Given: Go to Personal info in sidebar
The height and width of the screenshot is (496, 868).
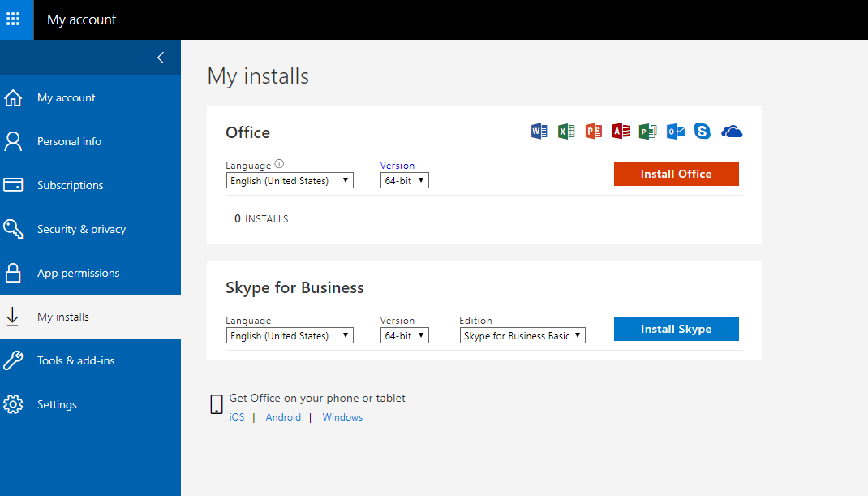Looking at the screenshot, I should [x=90, y=141].
